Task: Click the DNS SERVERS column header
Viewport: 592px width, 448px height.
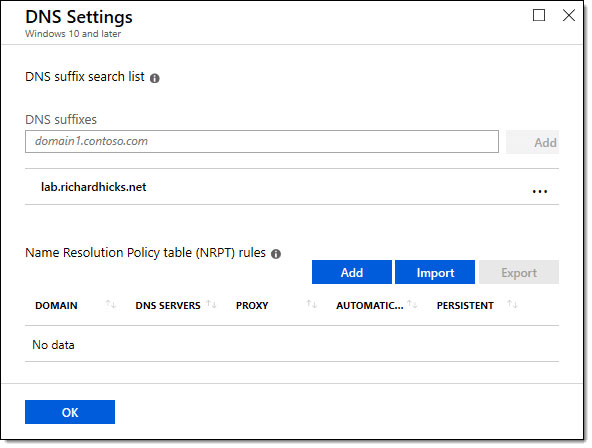Action: [x=168, y=305]
